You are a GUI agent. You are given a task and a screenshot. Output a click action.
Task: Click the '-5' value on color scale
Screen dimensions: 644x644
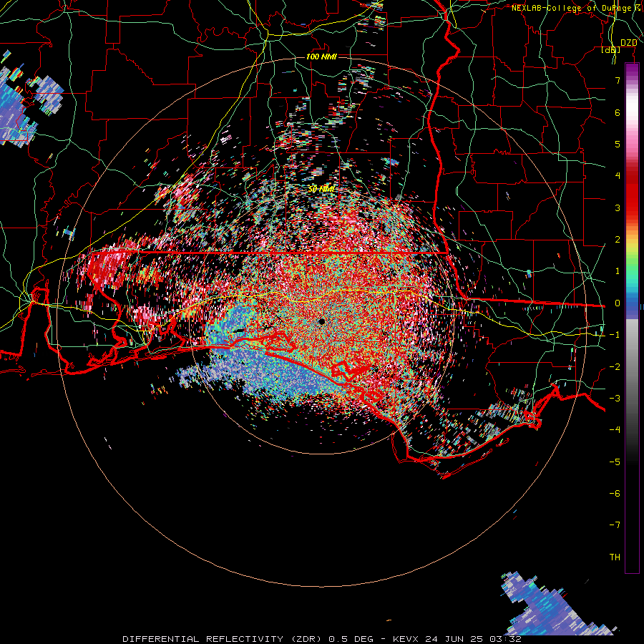pyautogui.click(x=615, y=462)
